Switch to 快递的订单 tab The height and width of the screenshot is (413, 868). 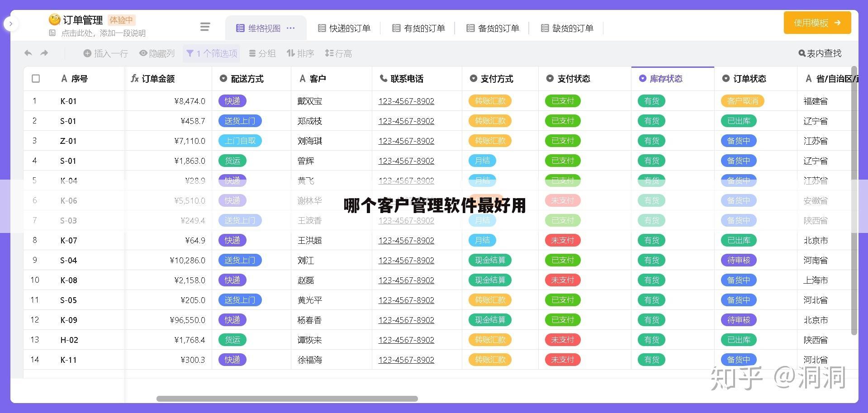click(344, 28)
